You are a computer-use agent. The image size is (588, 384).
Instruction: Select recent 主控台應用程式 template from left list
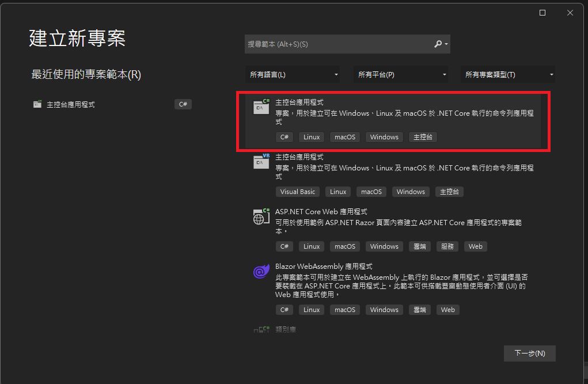coord(71,105)
